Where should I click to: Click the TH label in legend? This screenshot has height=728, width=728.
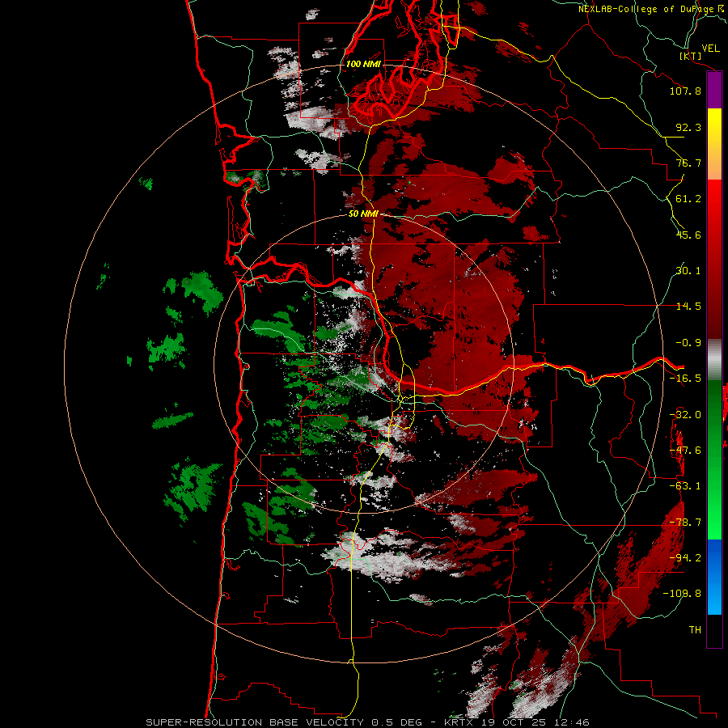click(695, 630)
